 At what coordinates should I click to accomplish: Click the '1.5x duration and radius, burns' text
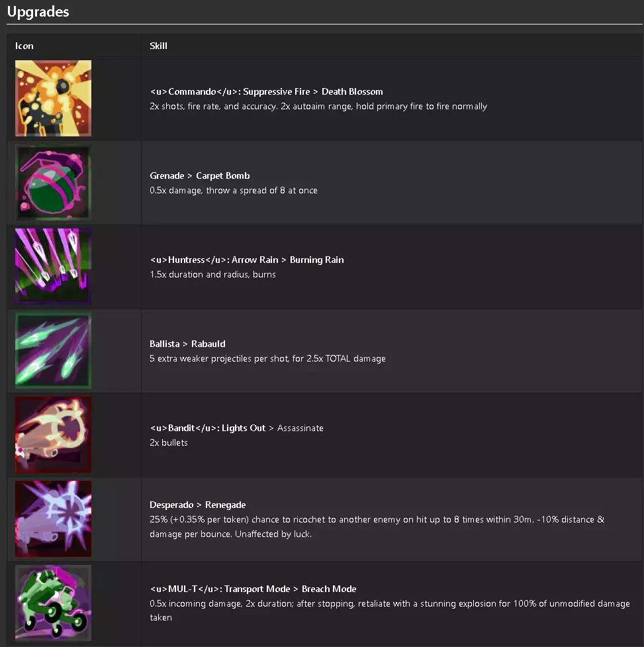[x=212, y=274]
